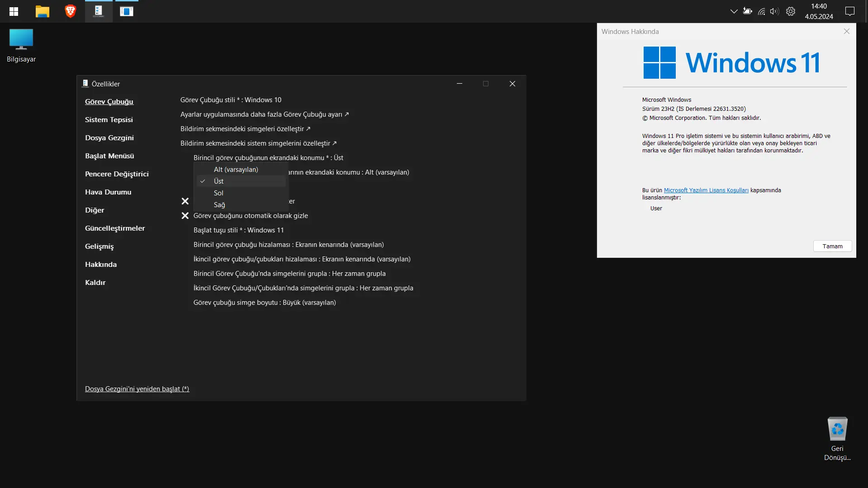Select the Özellikler app taskbar icon

(99, 11)
